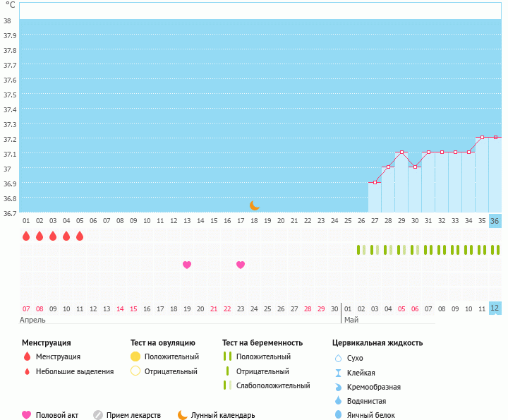Screen dimensions: 508x420
Task: Click the Сухо drop icon in legend
Action: tap(337, 358)
